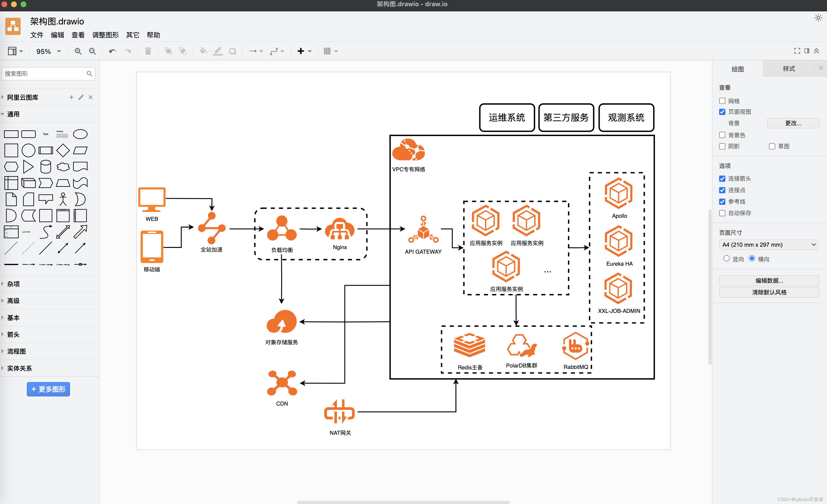Select the diamond shape in palette
The width and height of the screenshot is (827, 504).
pos(63,150)
